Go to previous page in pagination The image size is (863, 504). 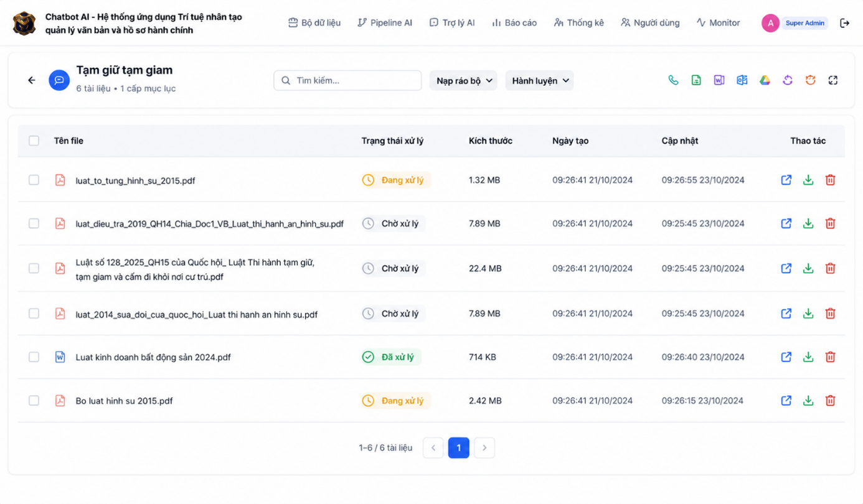433,448
